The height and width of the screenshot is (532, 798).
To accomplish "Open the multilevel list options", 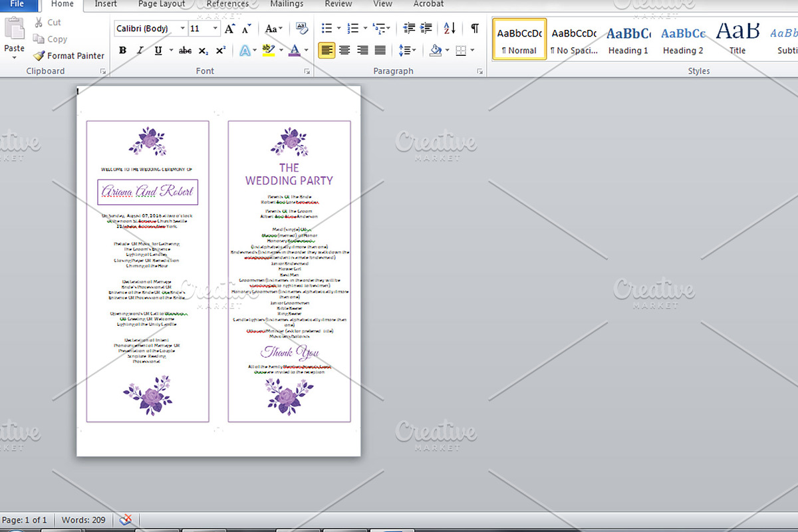I will tap(381, 29).
